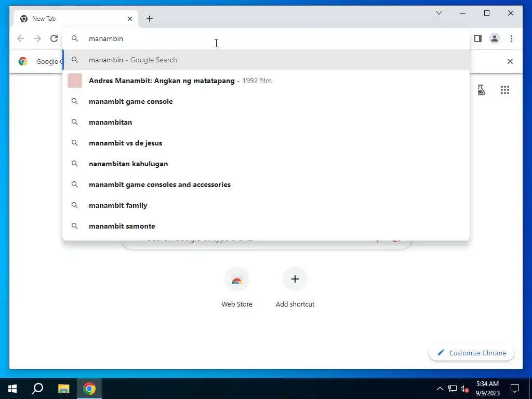Screen dimensions: 532x399
Task: Toggle the Chrome side panel
Action: 478,38
